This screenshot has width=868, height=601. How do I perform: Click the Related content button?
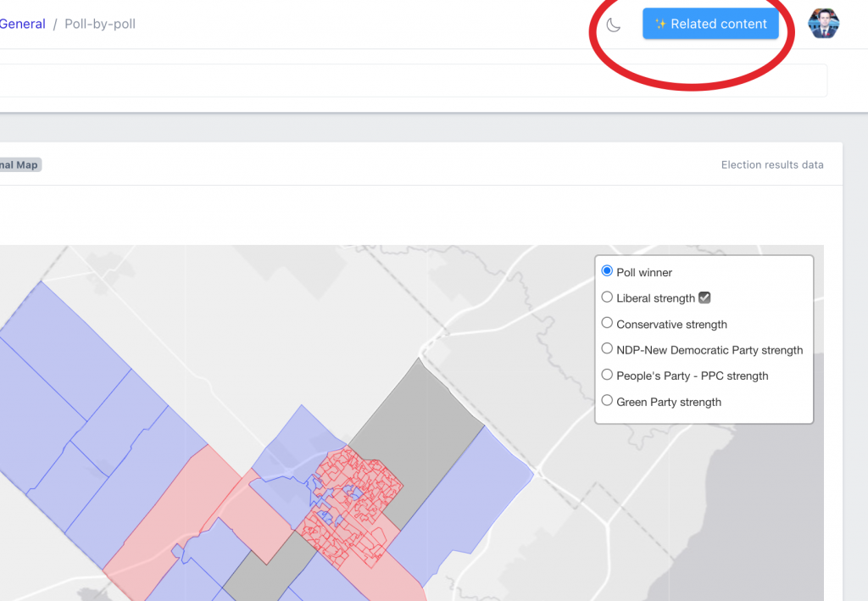(710, 24)
